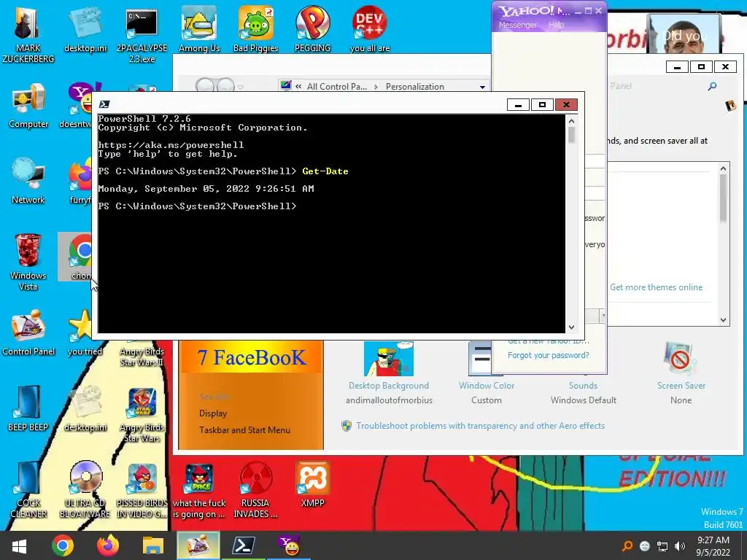Launch PISSED BIRDS IN VIDEO G... shortcut
Image resolution: width=747 pixels, height=560 pixels.
pos(142,491)
